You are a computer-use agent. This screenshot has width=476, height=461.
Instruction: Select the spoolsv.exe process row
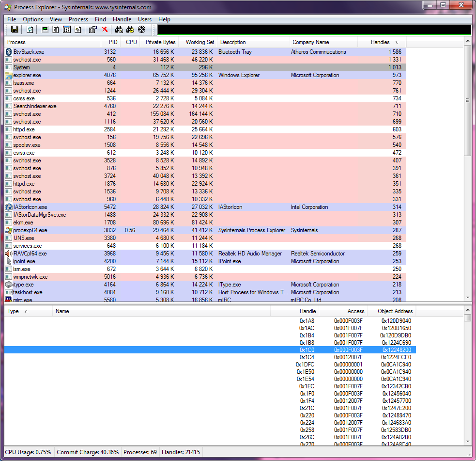[205, 145]
